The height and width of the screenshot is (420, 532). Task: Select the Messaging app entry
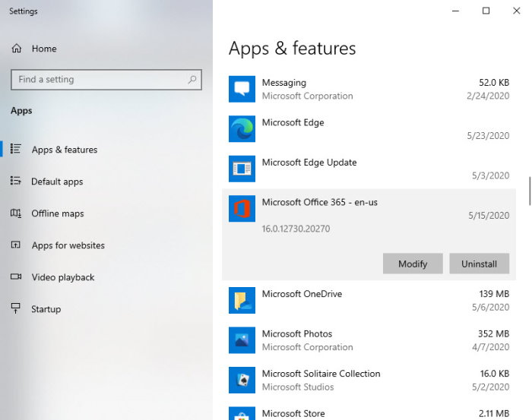pyautogui.click(x=369, y=89)
